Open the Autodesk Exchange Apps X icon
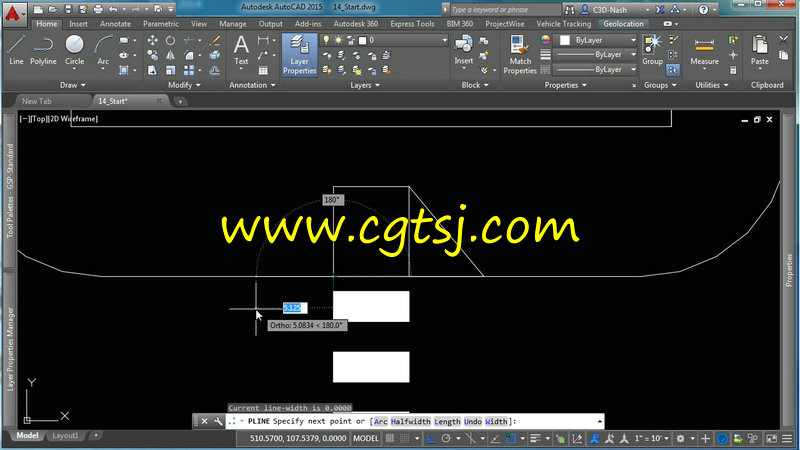This screenshot has height=450, width=800. 660,9
